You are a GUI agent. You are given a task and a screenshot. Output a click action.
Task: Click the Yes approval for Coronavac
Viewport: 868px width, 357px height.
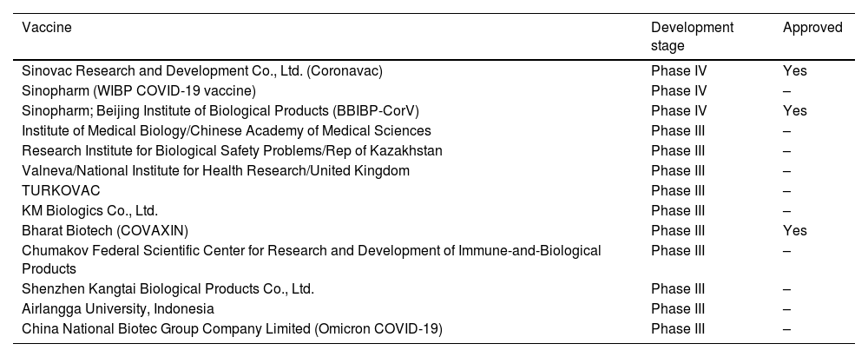tap(794, 71)
